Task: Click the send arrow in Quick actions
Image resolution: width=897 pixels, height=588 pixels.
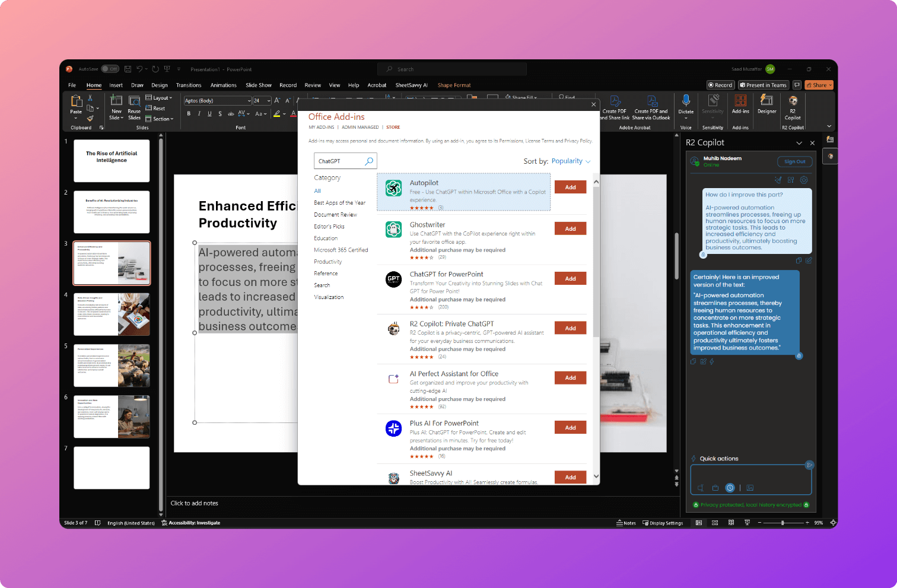Action: point(809,465)
